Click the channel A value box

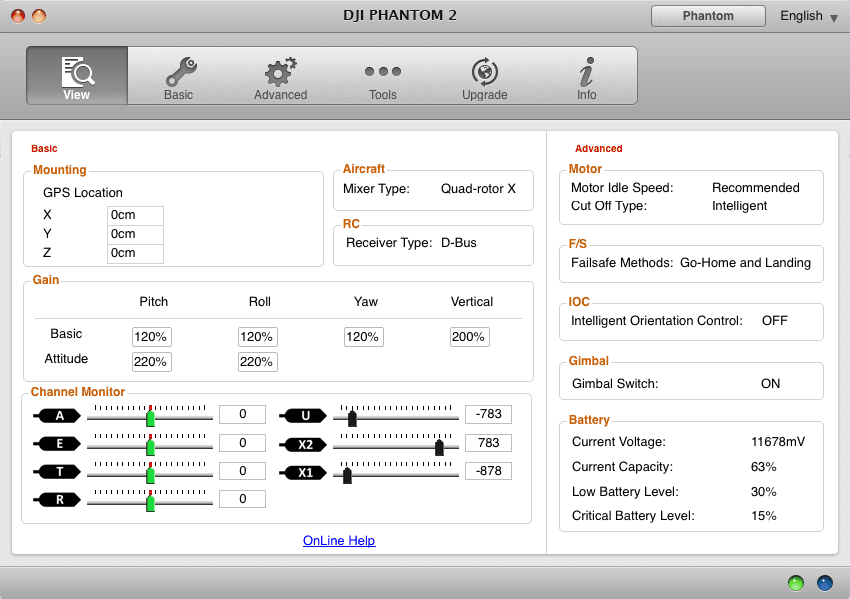click(242, 414)
